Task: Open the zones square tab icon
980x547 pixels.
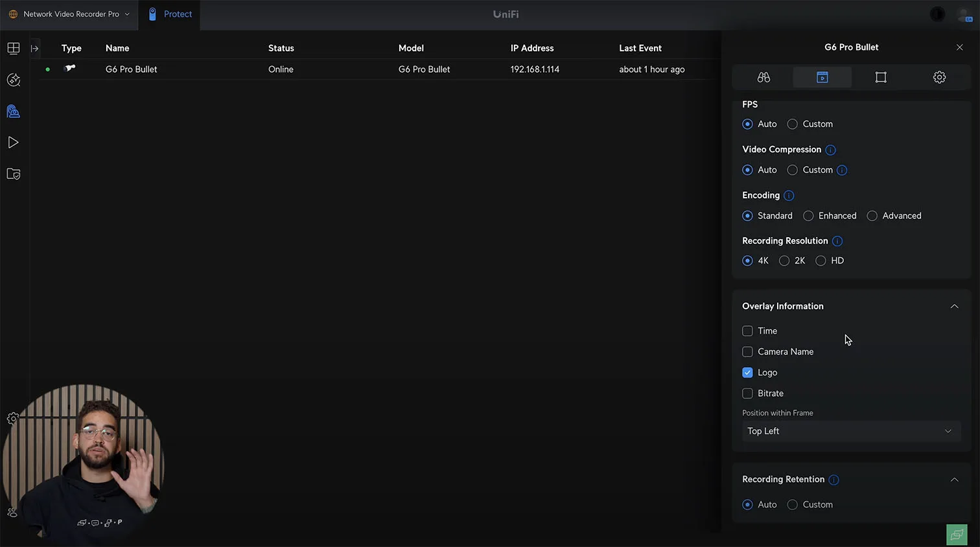Action: (x=881, y=77)
